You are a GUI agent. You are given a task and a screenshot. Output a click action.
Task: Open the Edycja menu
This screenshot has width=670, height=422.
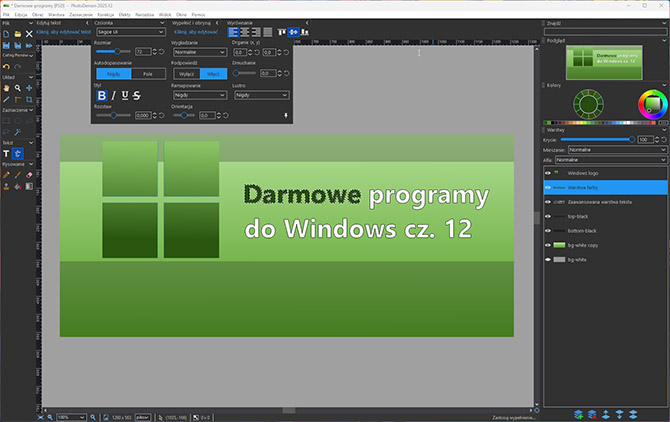click(21, 15)
